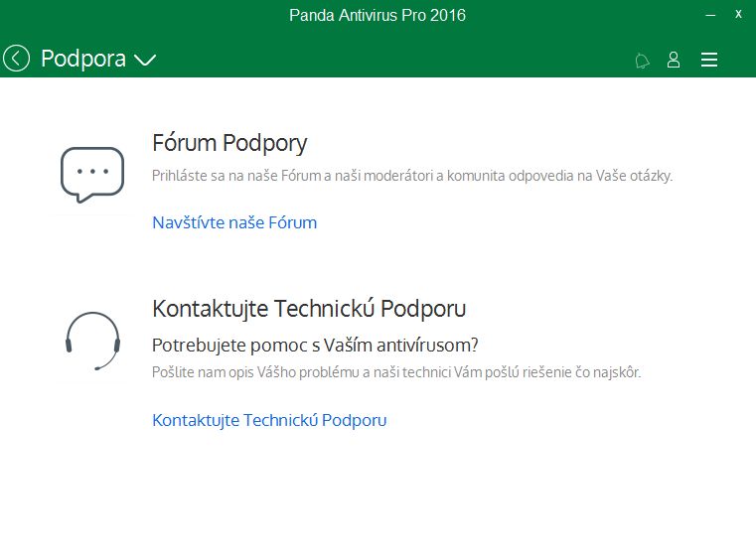Open the hamburger menu
Viewport: 756px width, 559px height.
point(709,60)
